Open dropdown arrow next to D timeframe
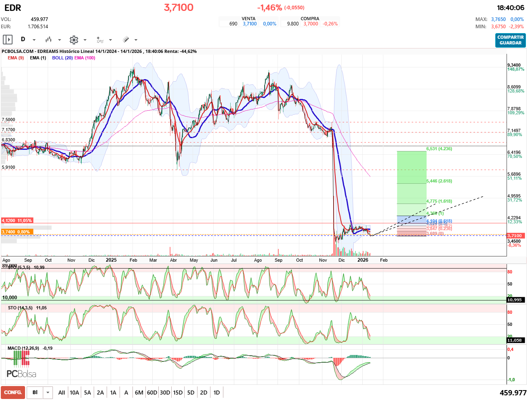532x401 pixels. coord(34,40)
